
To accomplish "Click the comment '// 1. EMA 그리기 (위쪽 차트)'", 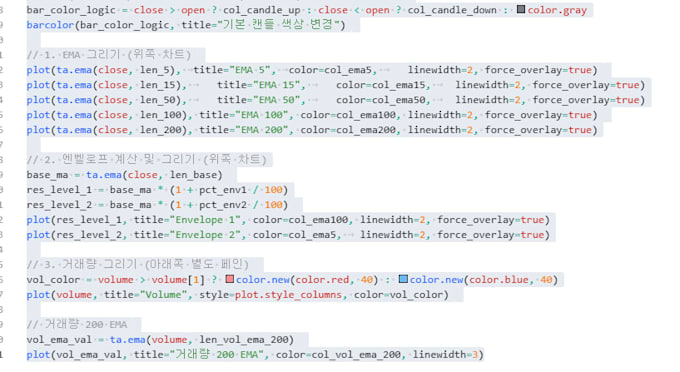I will click(108, 55).
